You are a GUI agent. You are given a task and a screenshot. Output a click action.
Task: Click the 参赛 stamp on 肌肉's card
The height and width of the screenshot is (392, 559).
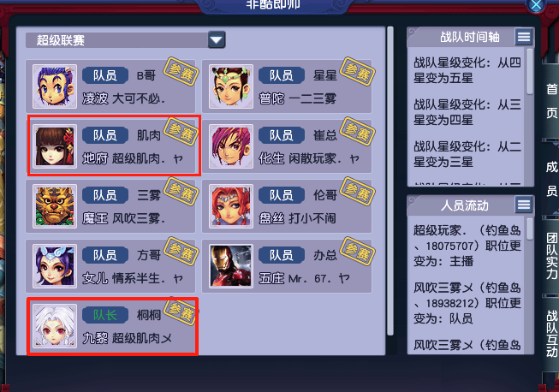tap(181, 131)
